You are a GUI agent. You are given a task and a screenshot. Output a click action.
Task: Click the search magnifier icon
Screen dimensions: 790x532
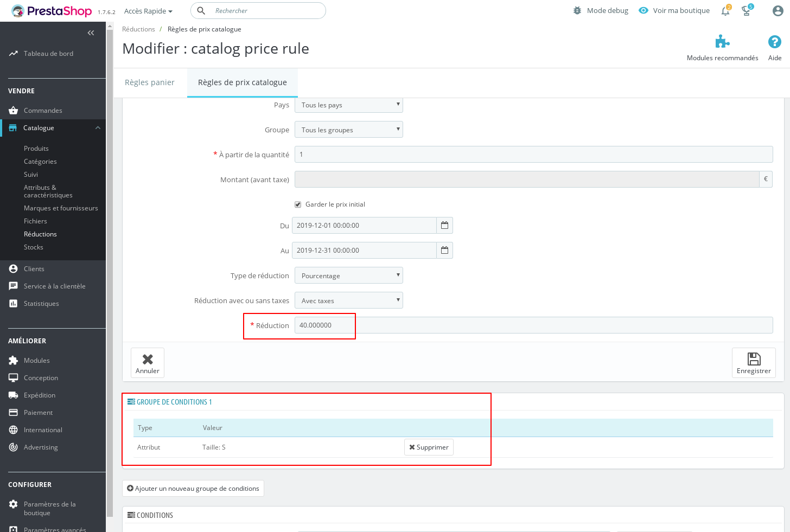point(200,10)
